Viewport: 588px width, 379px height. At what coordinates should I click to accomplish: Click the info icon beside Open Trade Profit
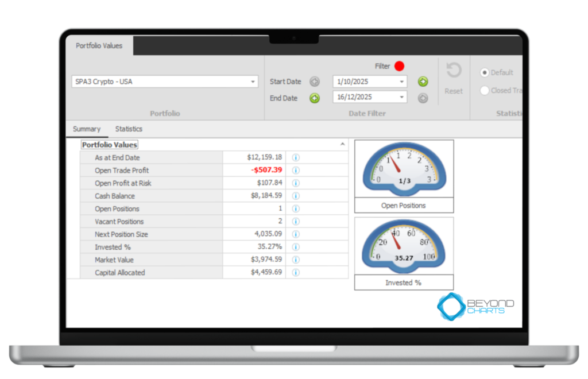point(296,171)
